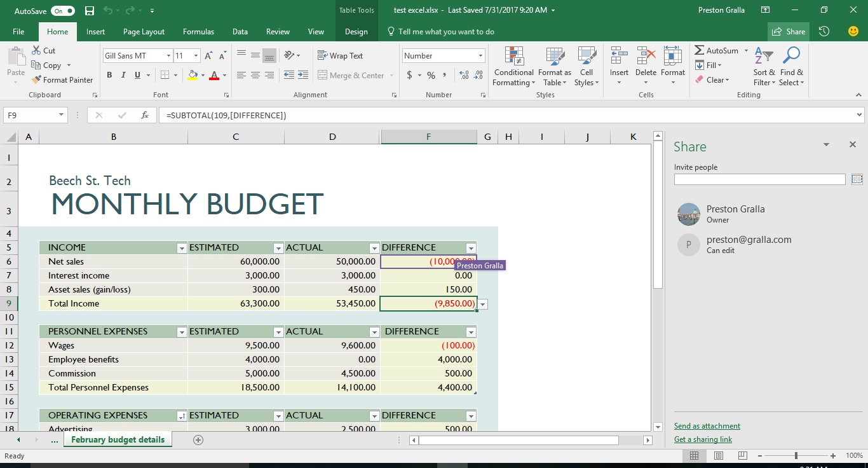The height and width of the screenshot is (468, 868).
Task: Open Sort & Filter menu
Action: click(764, 66)
